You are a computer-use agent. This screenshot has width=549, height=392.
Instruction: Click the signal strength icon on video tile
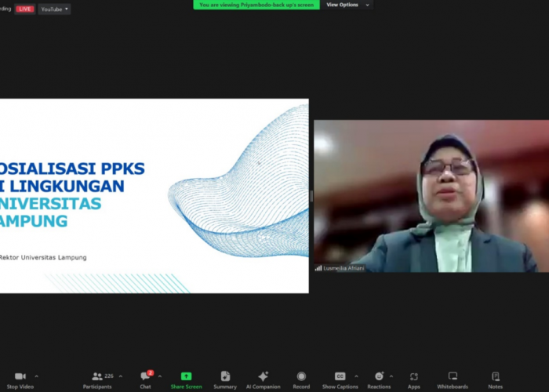point(318,268)
